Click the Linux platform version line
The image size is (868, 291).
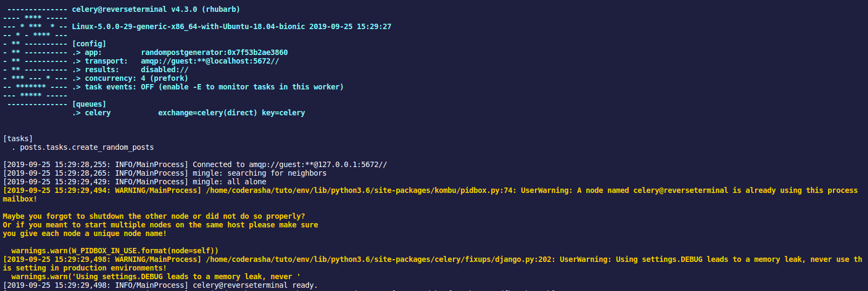click(232, 26)
